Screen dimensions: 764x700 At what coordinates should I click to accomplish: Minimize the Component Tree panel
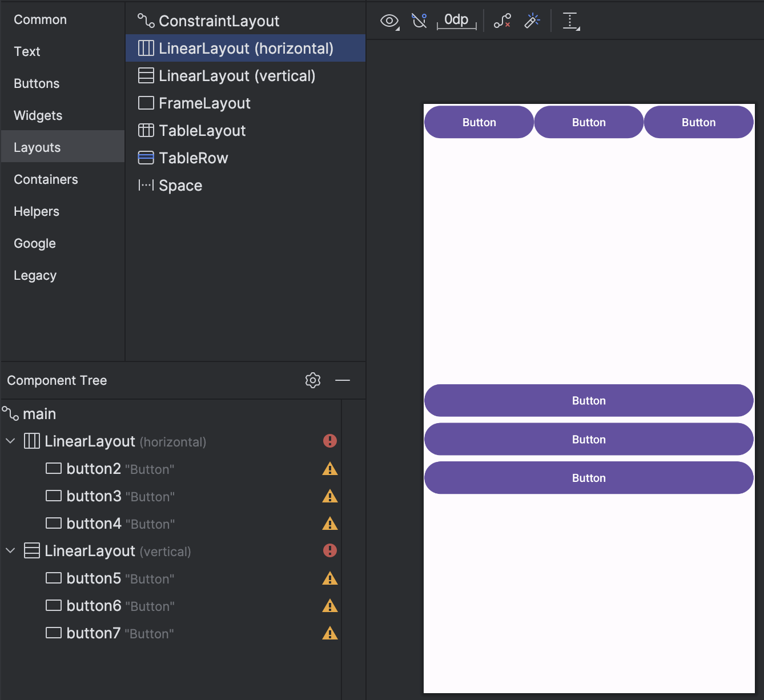pyautogui.click(x=343, y=380)
